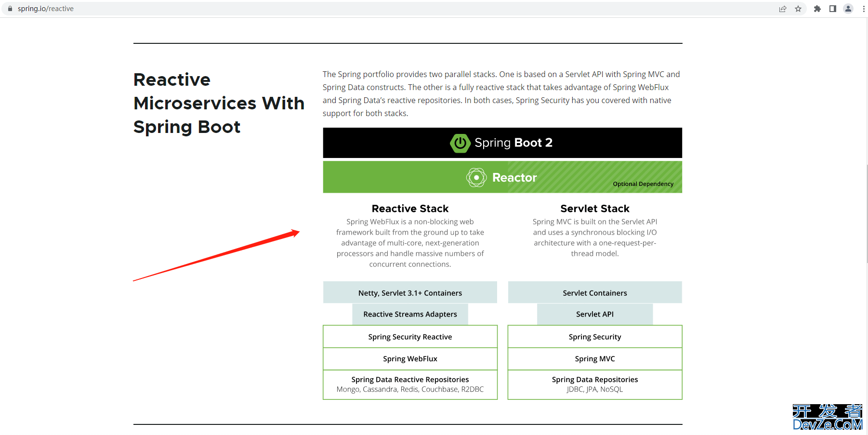Select the Spring Security box in Servlet Stack

point(595,337)
